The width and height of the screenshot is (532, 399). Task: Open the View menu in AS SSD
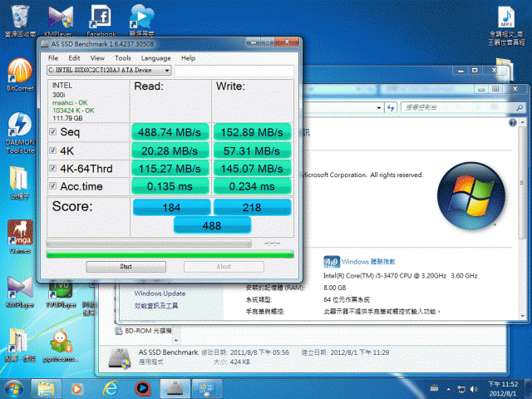coord(97,58)
